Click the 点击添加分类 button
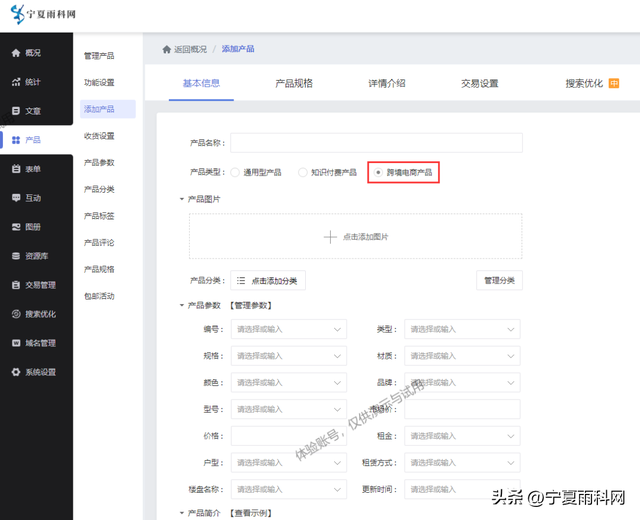 pos(268,280)
